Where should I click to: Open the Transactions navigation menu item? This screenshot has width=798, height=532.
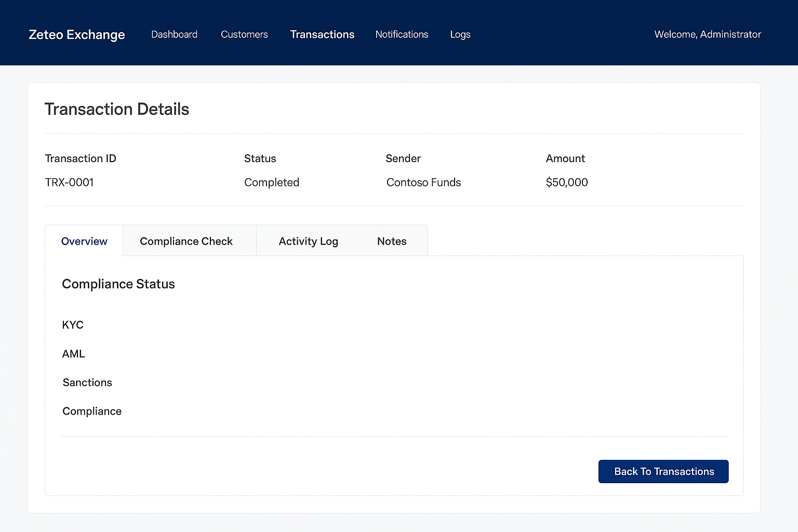coord(322,34)
